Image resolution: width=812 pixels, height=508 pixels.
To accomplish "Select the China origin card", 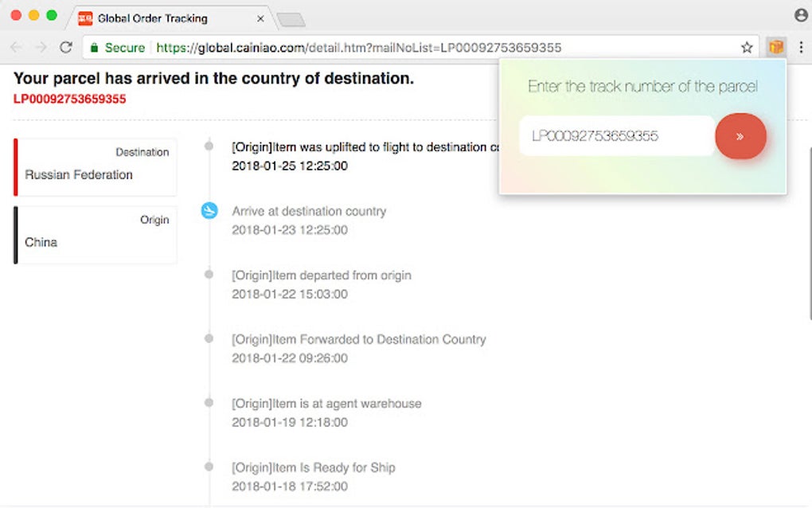I will [96, 235].
